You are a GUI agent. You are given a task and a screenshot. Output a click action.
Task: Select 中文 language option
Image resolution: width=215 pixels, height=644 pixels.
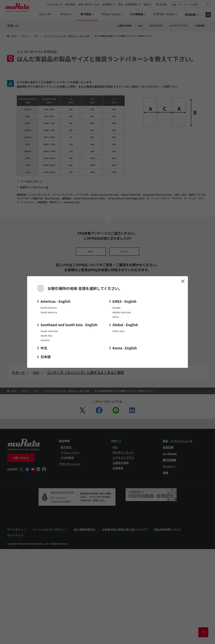44,348
